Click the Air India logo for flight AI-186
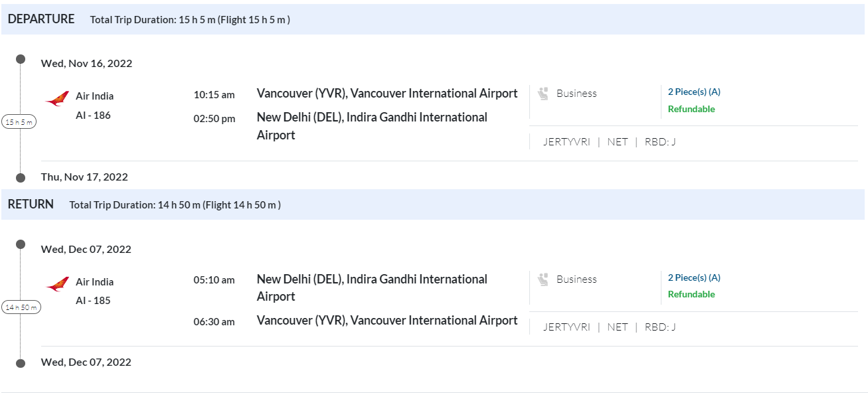The height and width of the screenshot is (393, 868). (x=57, y=99)
